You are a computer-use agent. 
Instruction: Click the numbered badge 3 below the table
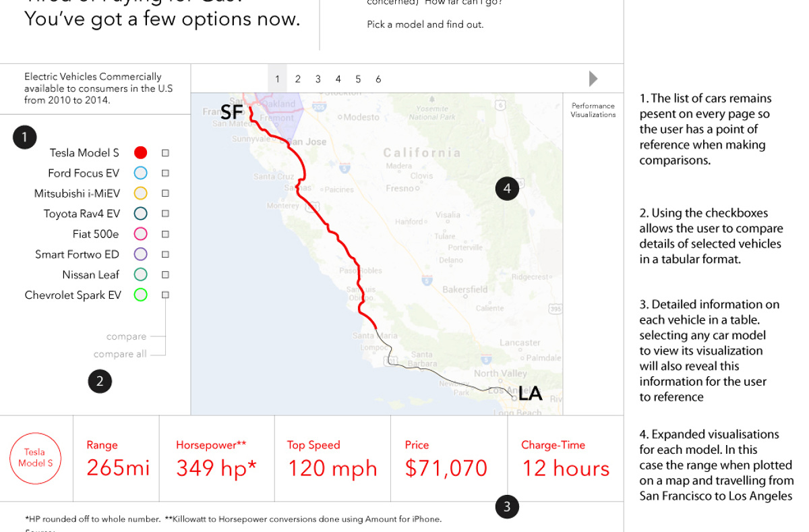point(507,507)
